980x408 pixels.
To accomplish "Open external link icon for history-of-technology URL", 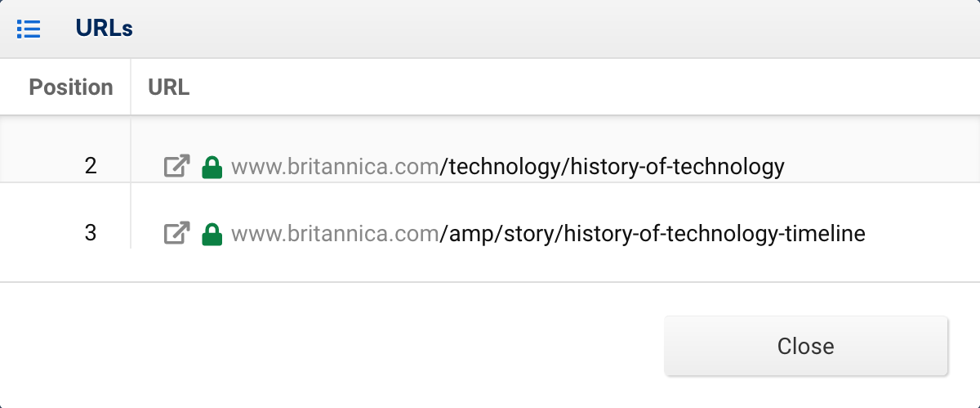I will point(177,167).
